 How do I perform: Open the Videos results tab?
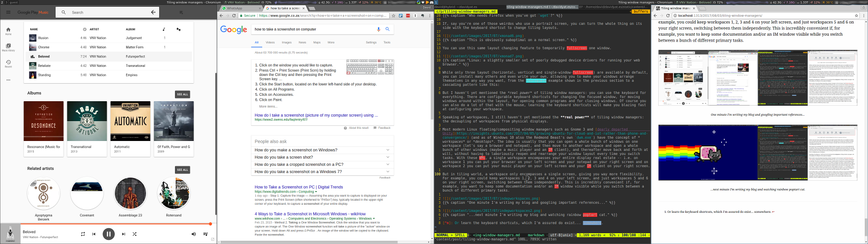coord(270,42)
